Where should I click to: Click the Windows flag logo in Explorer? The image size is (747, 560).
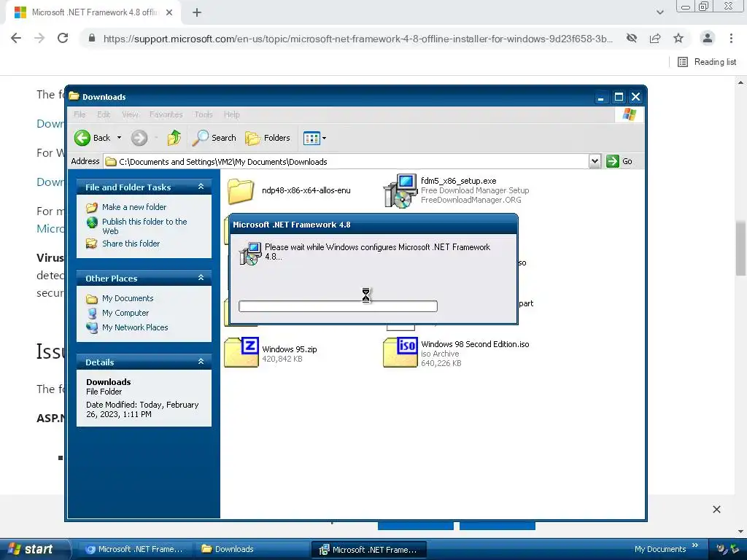click(x=630, y=114)
